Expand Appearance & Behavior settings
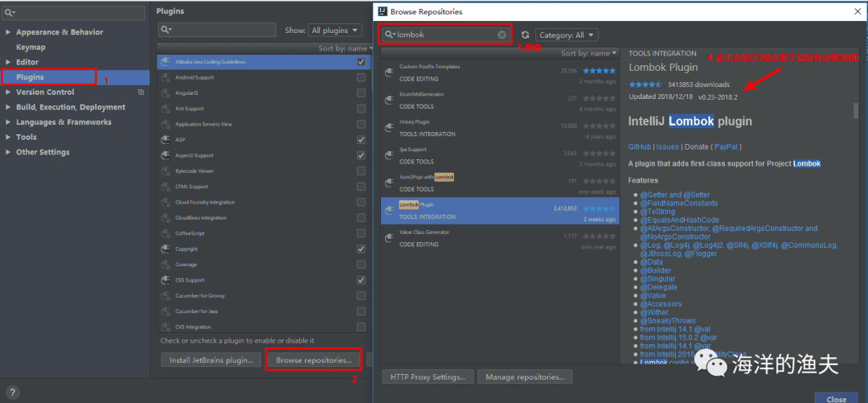Image resolution: width=868 pixels, height=403 pixels. (x=8, y=32)
